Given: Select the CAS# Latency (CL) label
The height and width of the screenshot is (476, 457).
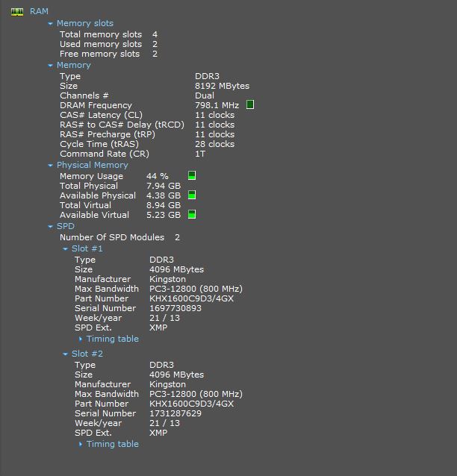Looking at the screenshot, I should (x=102, y=116).
